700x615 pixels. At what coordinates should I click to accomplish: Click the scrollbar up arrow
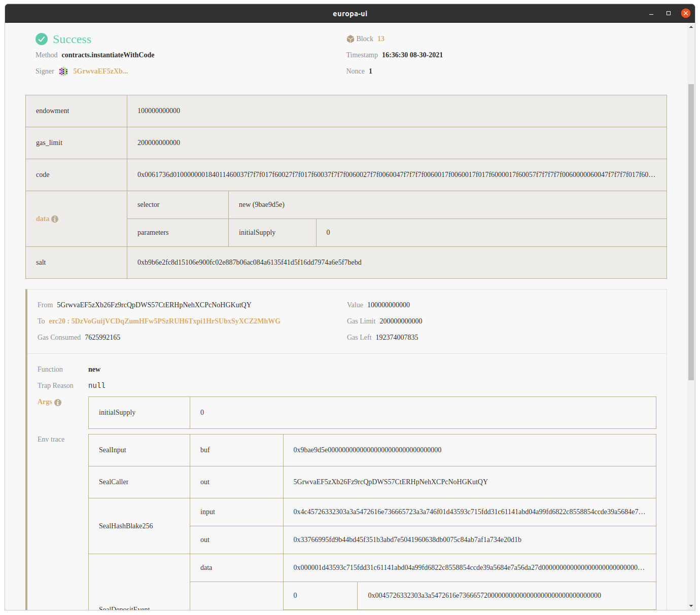tap(691, 26)
